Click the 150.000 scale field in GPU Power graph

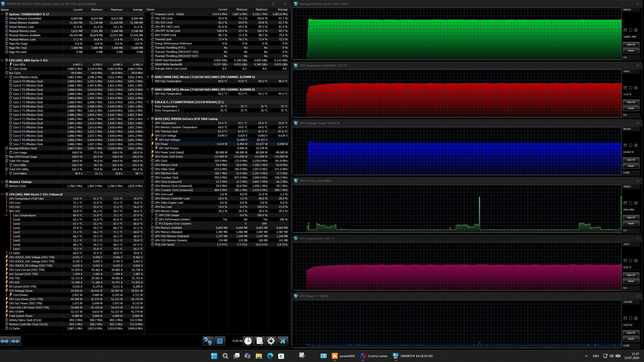631,302
